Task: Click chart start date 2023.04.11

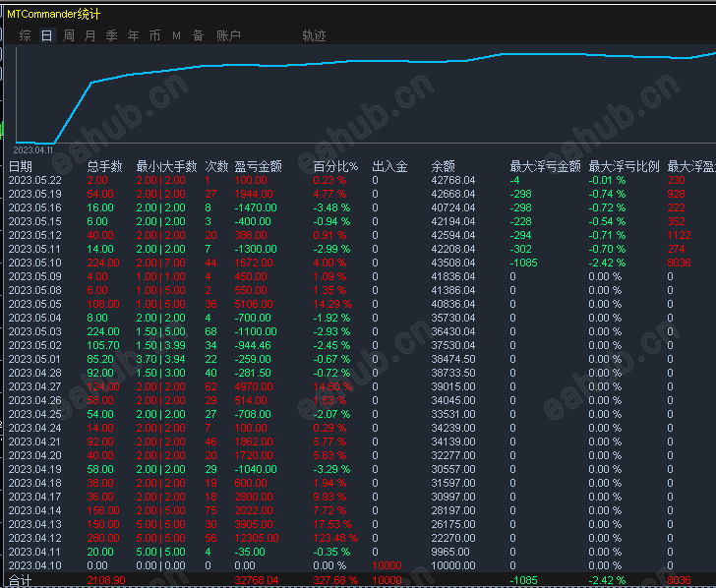Action: pyautogui.click(x=32, y=150)
